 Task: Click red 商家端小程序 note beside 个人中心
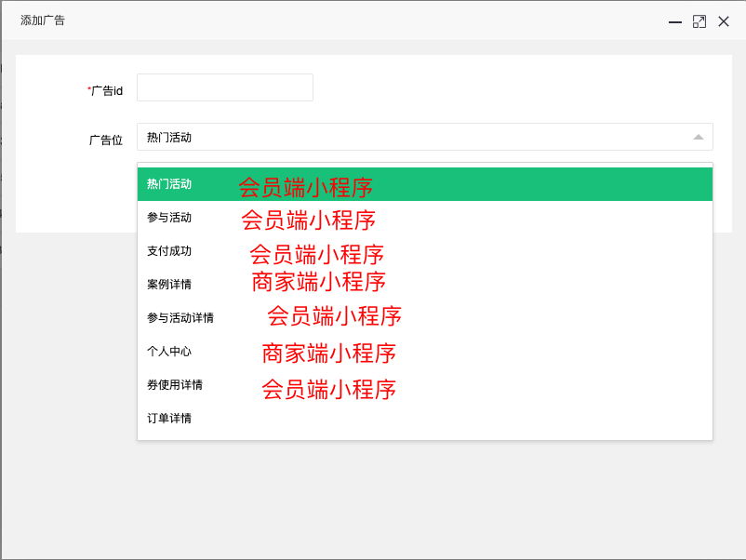click(x=328, y=353)
